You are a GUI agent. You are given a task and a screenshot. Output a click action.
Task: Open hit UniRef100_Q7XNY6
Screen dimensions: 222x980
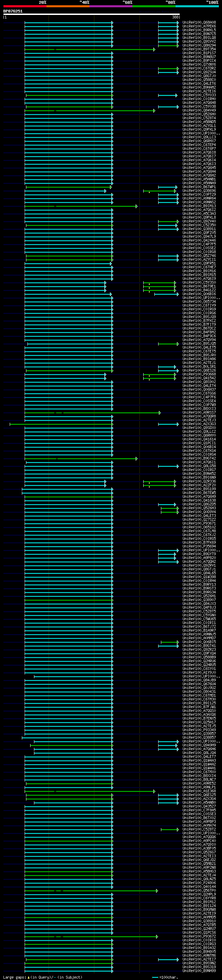click(x=199, y=64)
